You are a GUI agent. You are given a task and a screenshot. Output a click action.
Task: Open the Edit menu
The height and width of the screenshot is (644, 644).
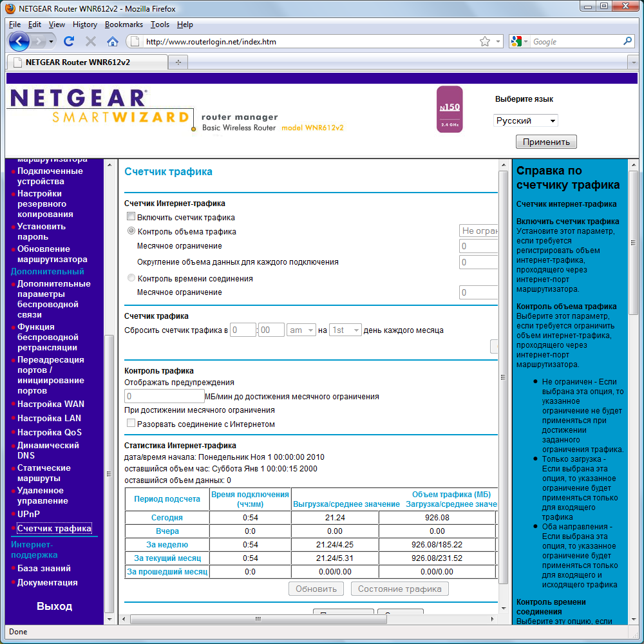pos(35,24)
